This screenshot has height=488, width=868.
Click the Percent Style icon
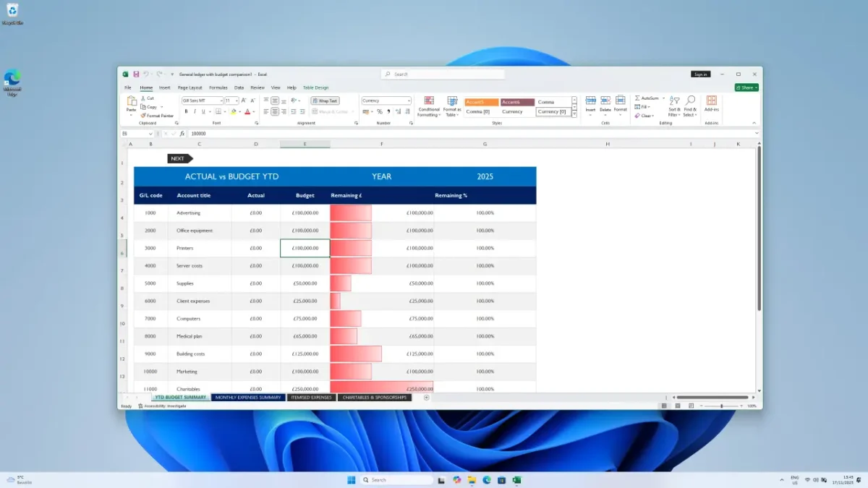tap(380, 112)
